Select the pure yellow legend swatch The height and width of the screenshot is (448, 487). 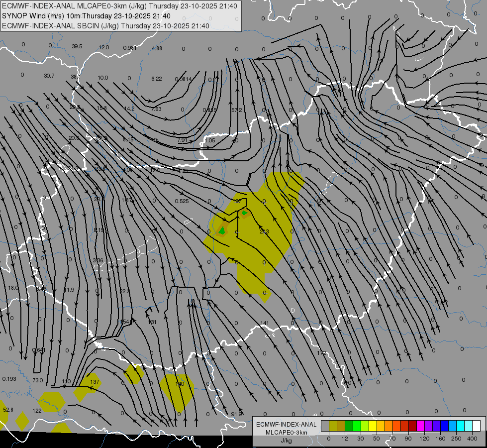(373, 426)
